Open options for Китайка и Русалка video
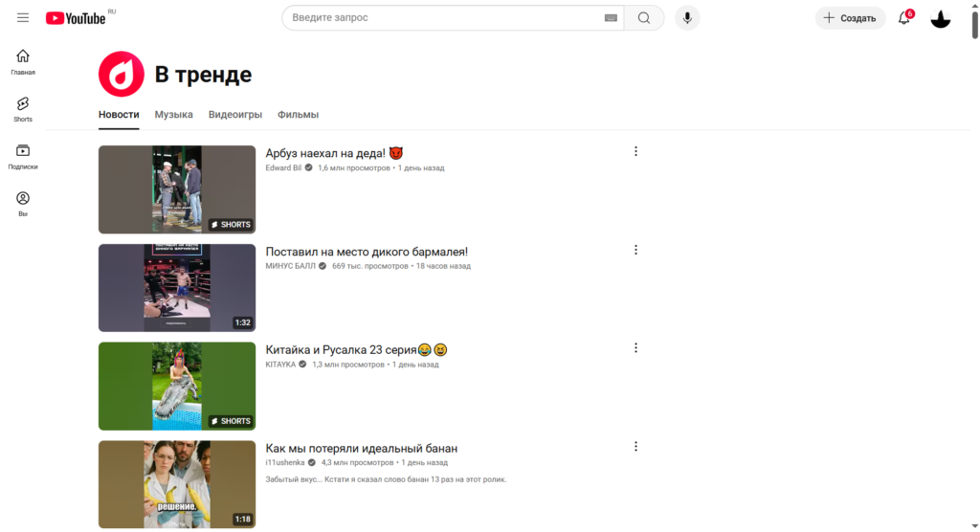This screenshot has width=980, height=532. point(635,347)
